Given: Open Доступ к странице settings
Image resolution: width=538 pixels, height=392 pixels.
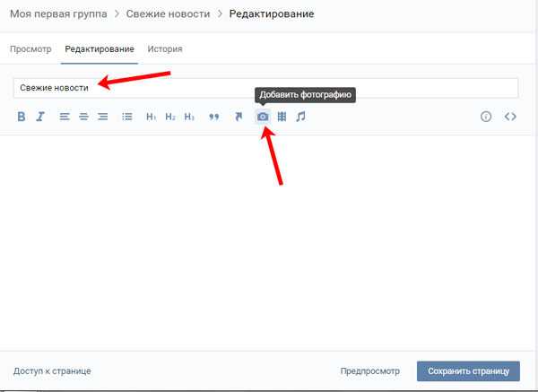Looking at the screenshot, I should click(x=52, y=371).
